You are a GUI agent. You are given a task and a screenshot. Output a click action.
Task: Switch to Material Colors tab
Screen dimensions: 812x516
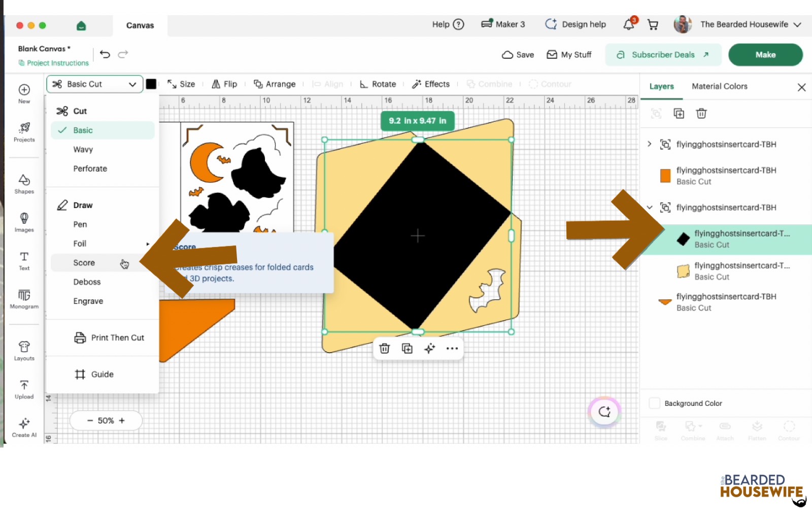pyautogui.click(x=720, y=86)
